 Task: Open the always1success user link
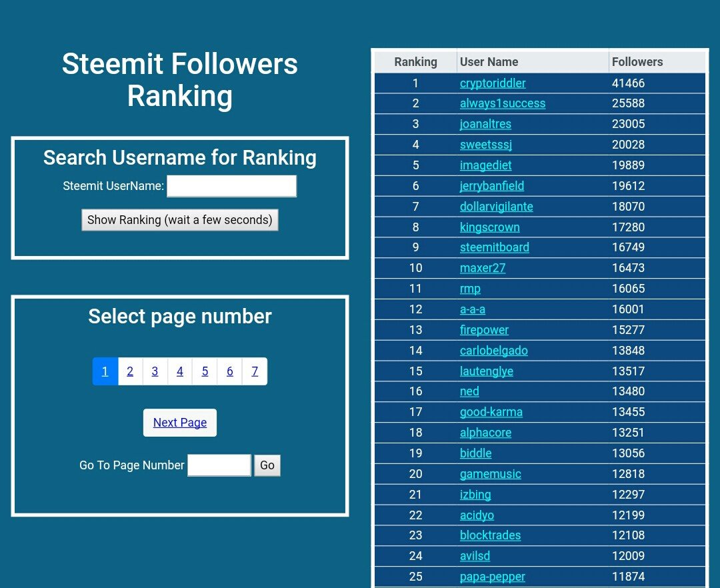503,103
